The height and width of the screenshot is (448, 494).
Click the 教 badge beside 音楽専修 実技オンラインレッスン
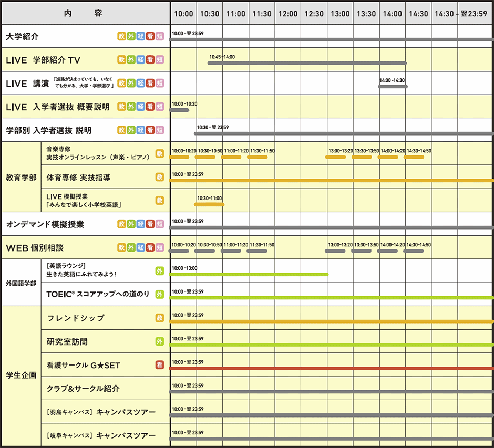pyautogui.click(x=160, y=154)
